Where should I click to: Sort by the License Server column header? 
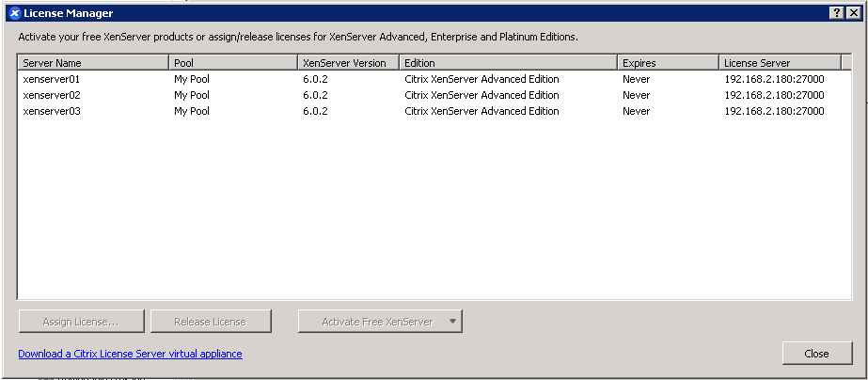(x=780, y=63)
